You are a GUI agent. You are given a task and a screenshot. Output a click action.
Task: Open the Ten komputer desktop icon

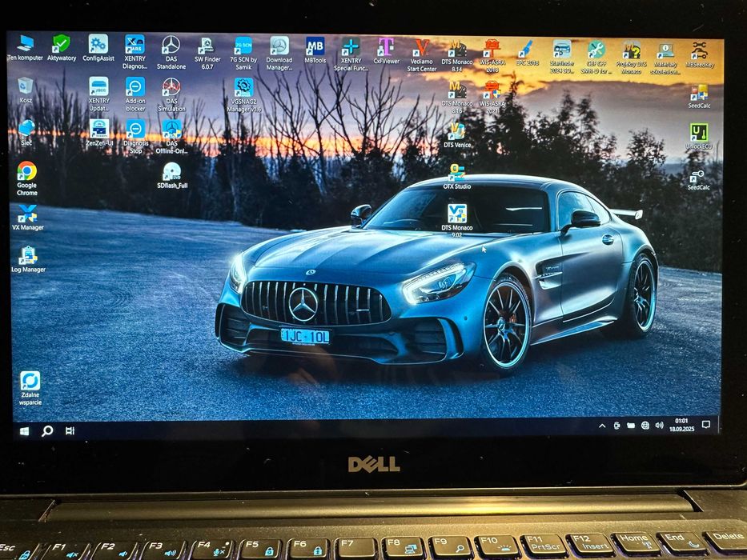click(26, 48)
